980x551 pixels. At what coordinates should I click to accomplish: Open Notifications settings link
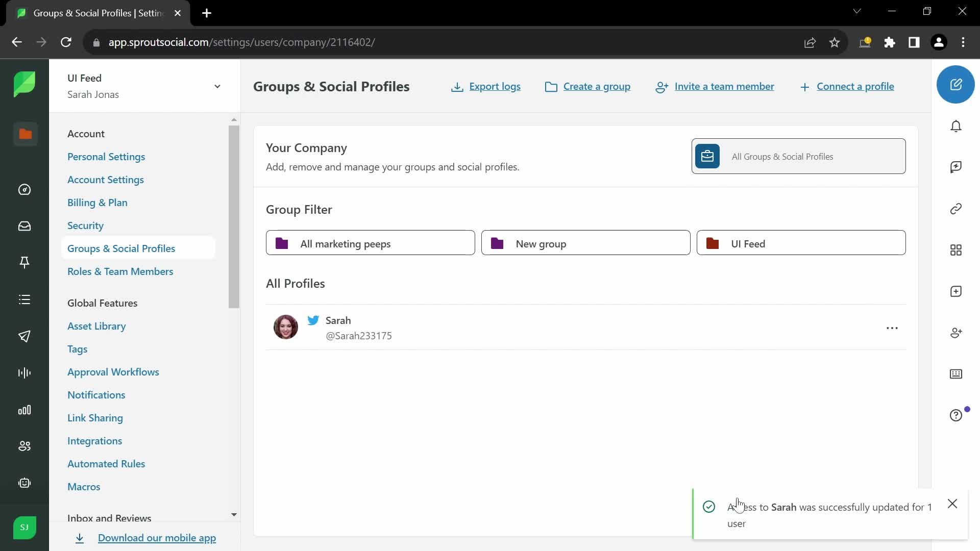(96, 395)
